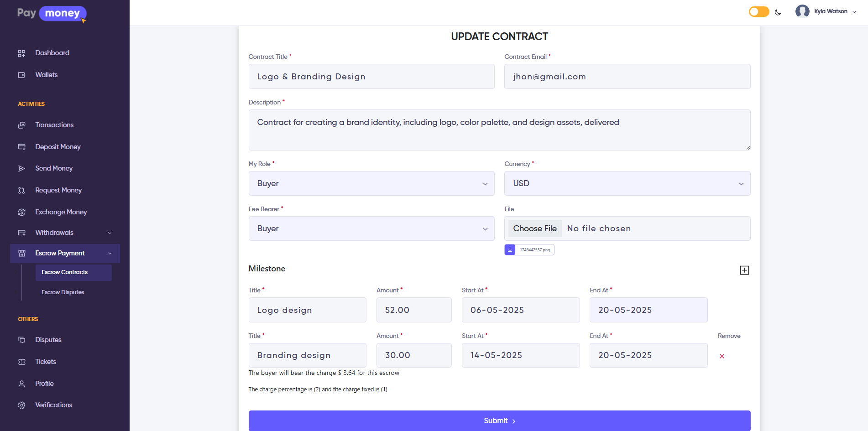Screen dimensions: 868x431
Task: Click the Wallets sidebar icon
Action: point(21,75)
